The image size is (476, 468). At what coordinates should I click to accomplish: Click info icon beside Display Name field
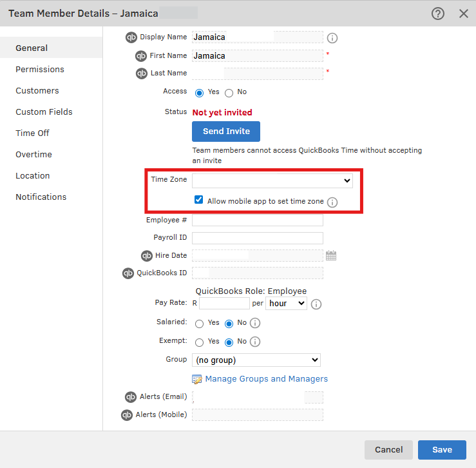(x=332, y=38)
